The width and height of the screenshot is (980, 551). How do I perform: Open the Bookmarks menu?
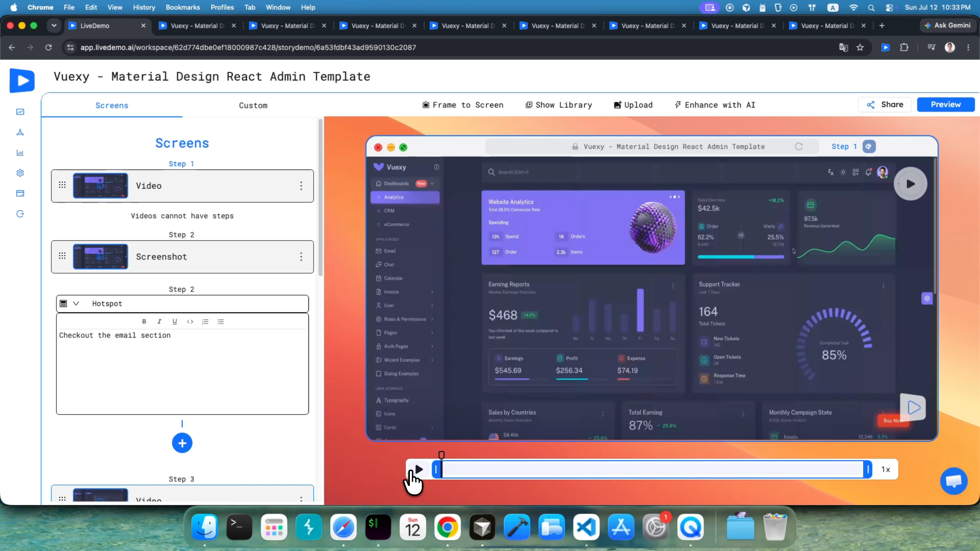[183, 7]
